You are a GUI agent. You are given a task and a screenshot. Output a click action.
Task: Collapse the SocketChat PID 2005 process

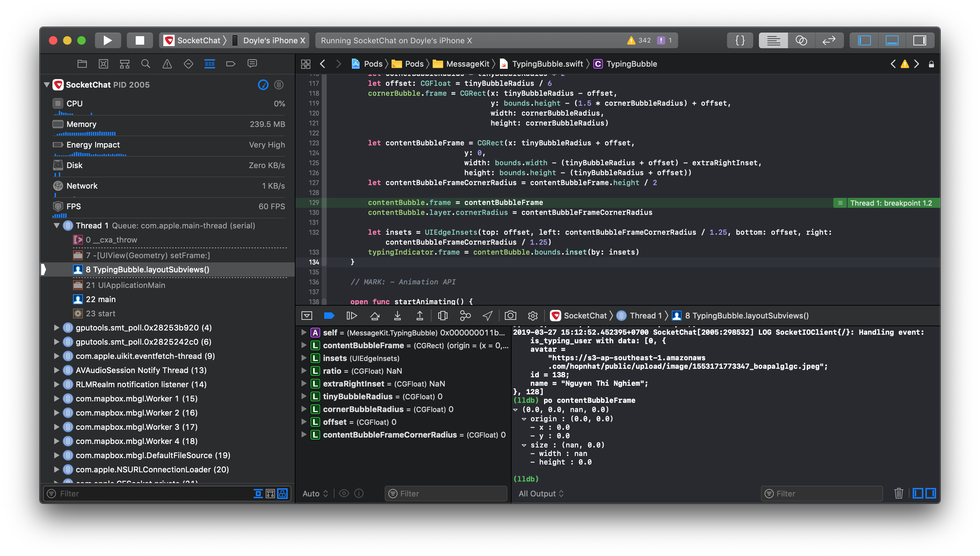point(47,85)
